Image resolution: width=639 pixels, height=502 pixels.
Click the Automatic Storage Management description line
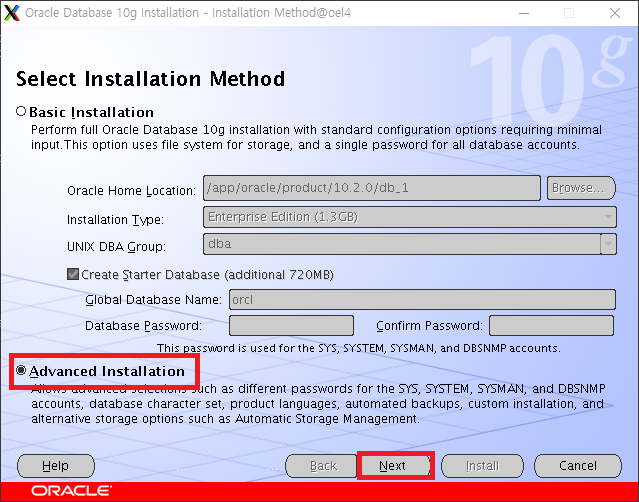(x=225, y=418)
